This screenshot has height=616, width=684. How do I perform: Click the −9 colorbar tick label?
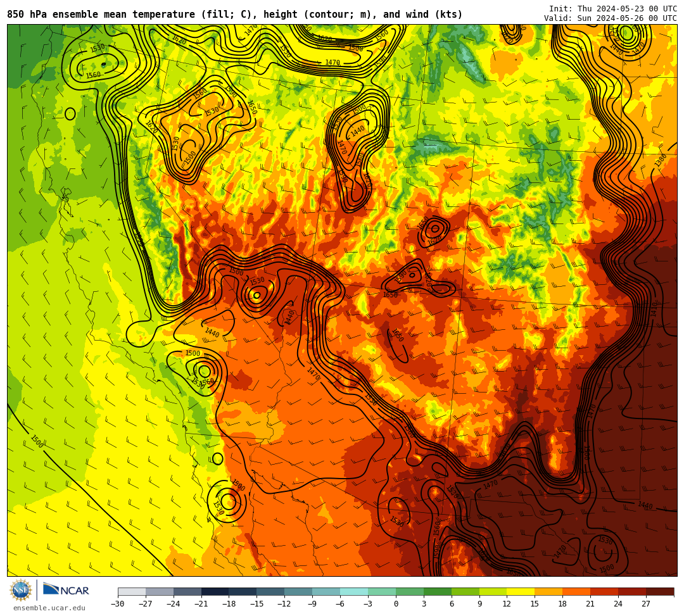(312, 604)
